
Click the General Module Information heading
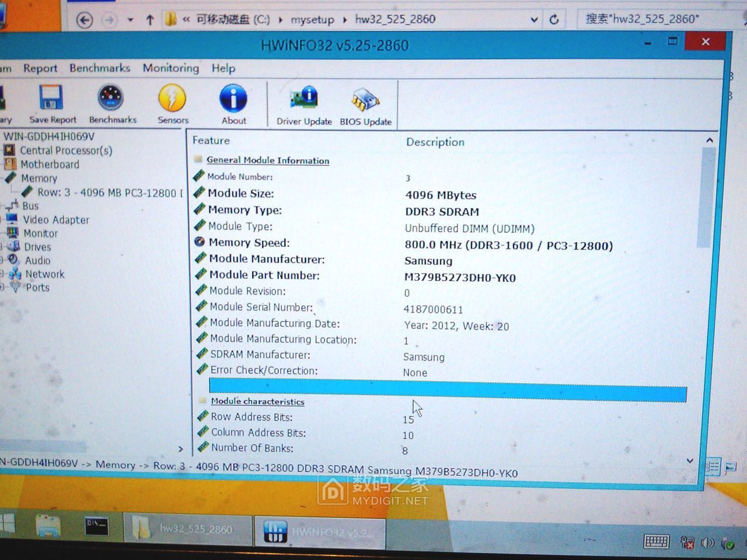(x=267, y=160)
